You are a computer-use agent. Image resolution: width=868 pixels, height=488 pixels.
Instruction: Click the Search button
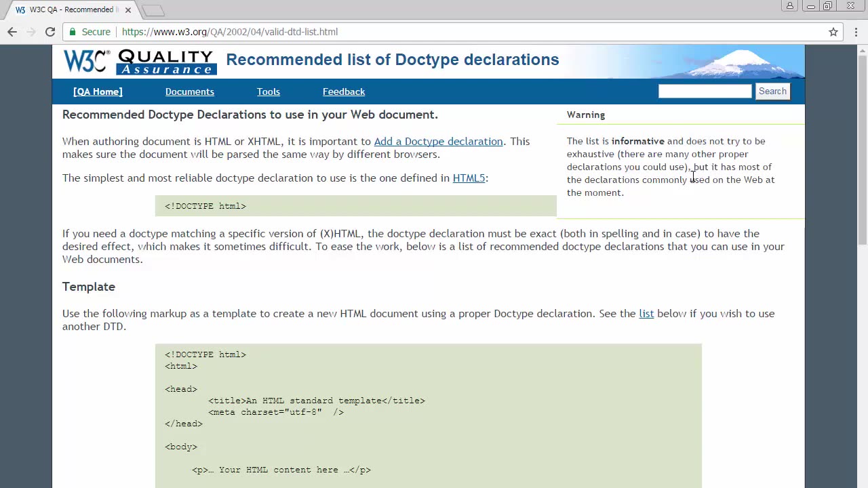(772, 91)
